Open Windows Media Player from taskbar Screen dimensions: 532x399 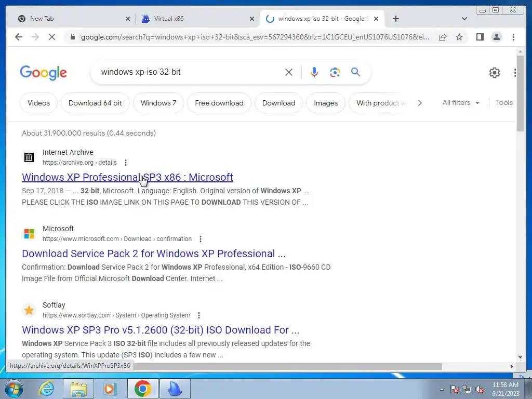tap(110, 389)
